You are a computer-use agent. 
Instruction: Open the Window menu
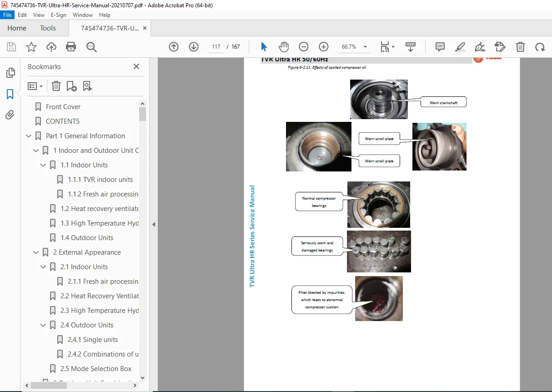pos(83,15)
